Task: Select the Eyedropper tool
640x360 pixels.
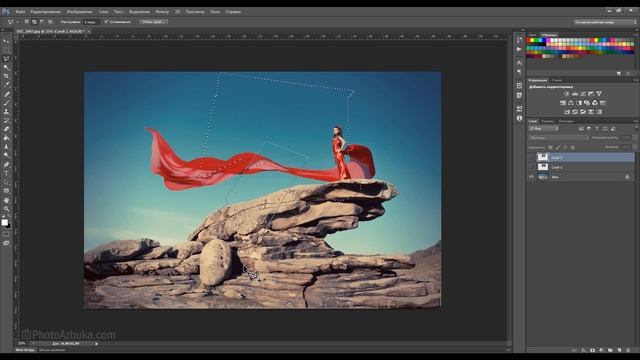Action: click(6, 84)
